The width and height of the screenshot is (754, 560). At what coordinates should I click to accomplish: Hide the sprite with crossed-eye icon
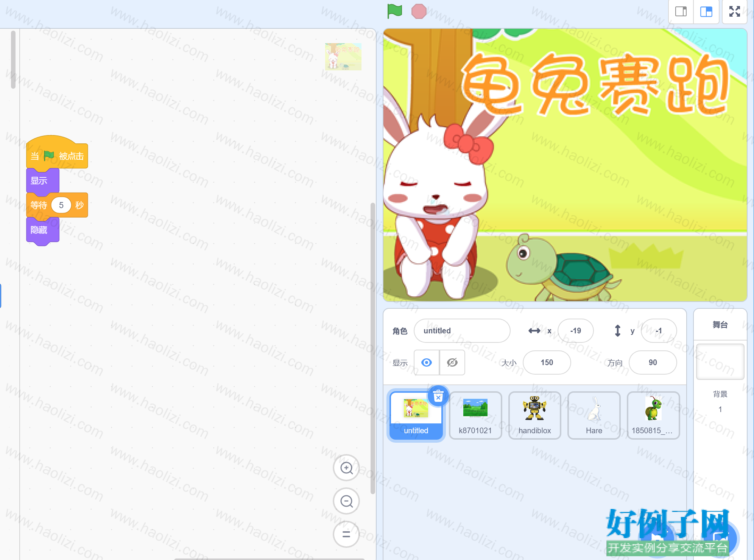tap(452, 362)
